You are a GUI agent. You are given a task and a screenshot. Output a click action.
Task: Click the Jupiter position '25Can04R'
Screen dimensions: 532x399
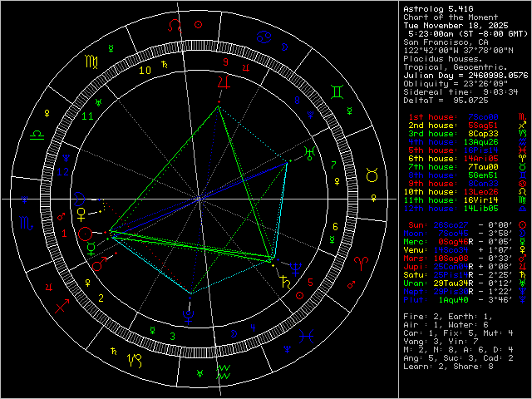click(453, 267)
